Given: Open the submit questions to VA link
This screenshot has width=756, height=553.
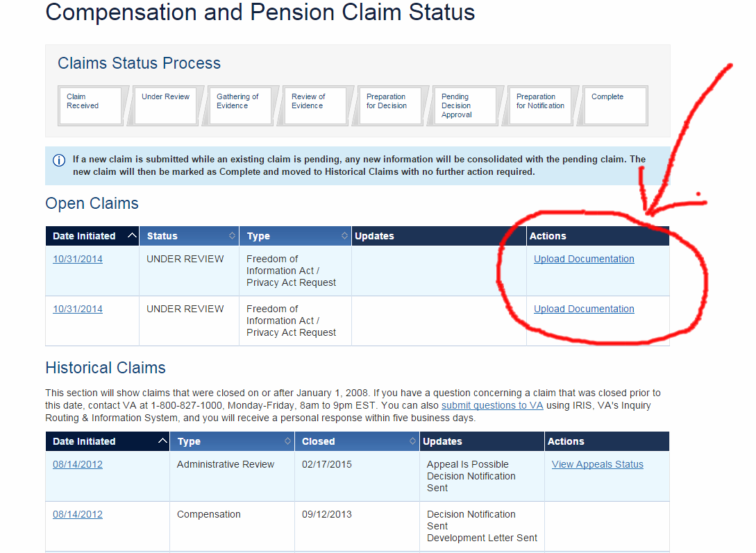Looking at the screenshot, I should 492,405.
